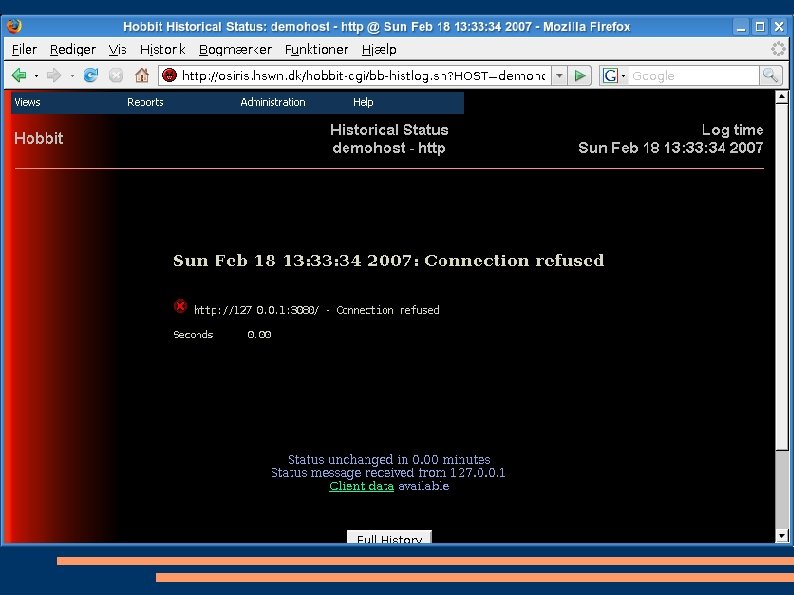Click the activity throbber icon
The image size is (794, 595).
click(x=778, y=49)
